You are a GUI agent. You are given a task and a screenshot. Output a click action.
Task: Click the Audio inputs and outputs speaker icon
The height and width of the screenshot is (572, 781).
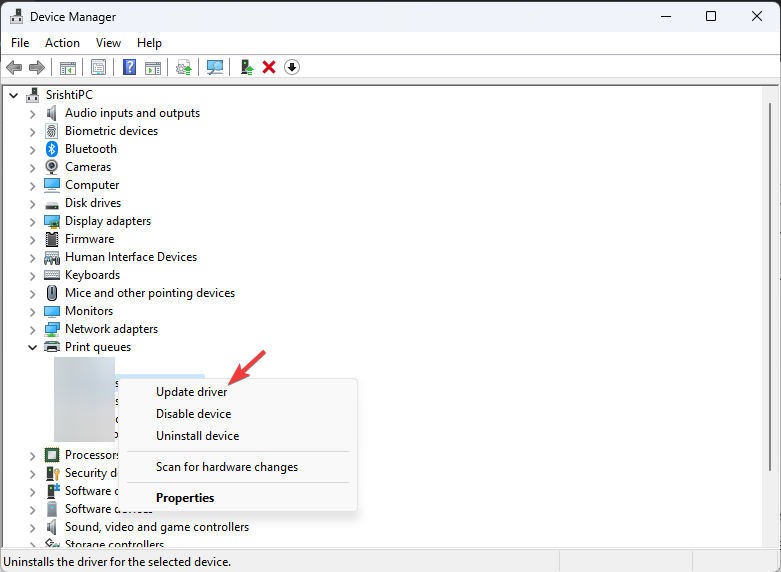click(52, 113)
